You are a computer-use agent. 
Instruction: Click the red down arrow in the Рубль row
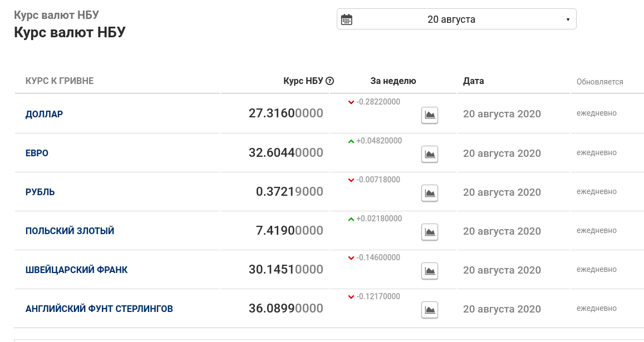coord(351,180)
